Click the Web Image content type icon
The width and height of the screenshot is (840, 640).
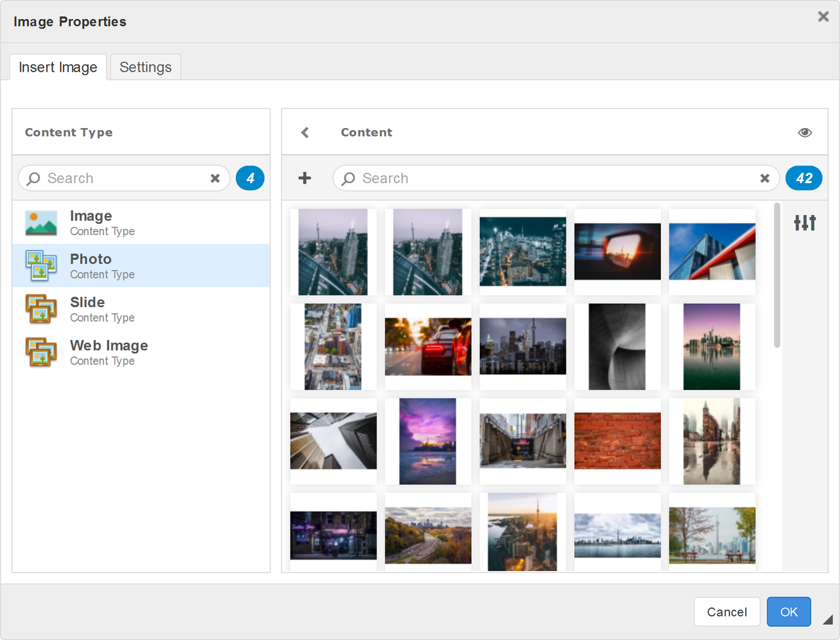pyautogui.click(x=40, y=352)
